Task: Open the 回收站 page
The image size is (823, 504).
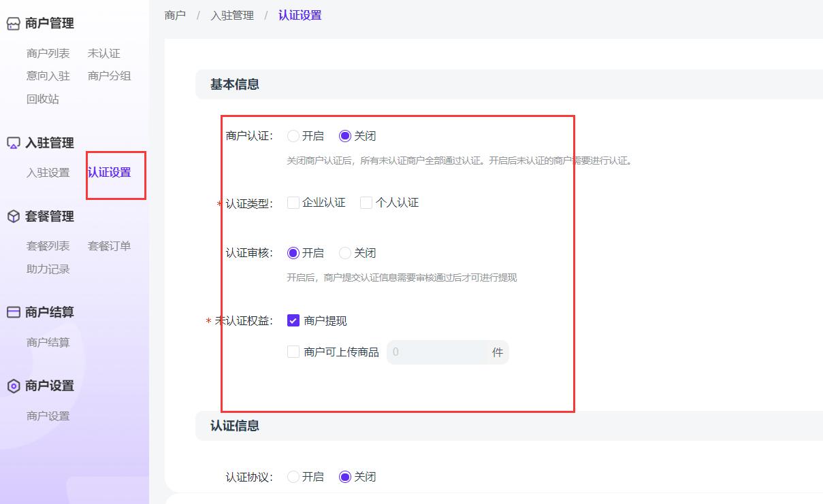Action: point(43,99)
